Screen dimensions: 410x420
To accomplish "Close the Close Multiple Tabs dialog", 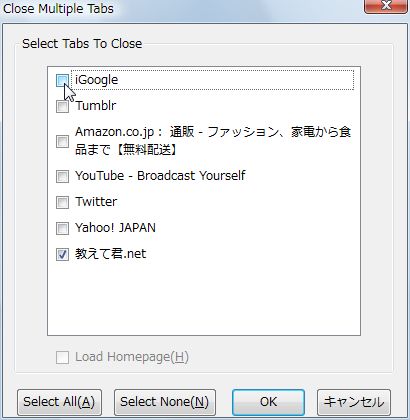I will (x=387, y=6).
